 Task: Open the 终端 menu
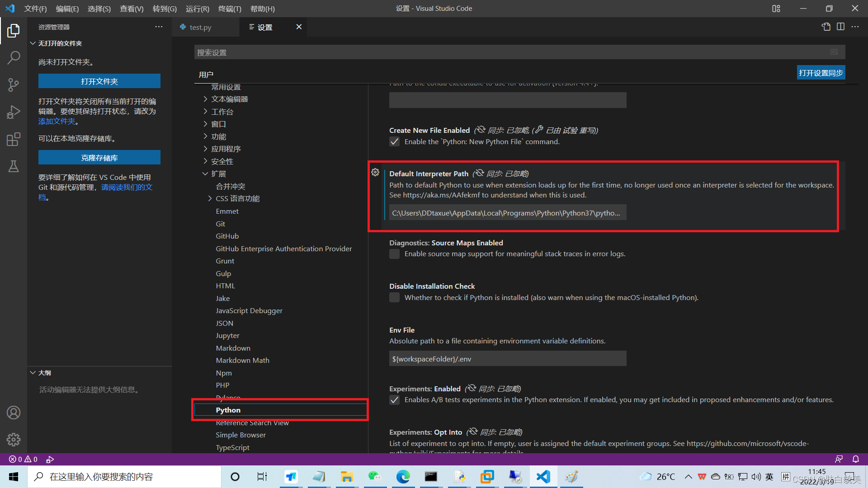pyautogui.click(x=229, y=9)
